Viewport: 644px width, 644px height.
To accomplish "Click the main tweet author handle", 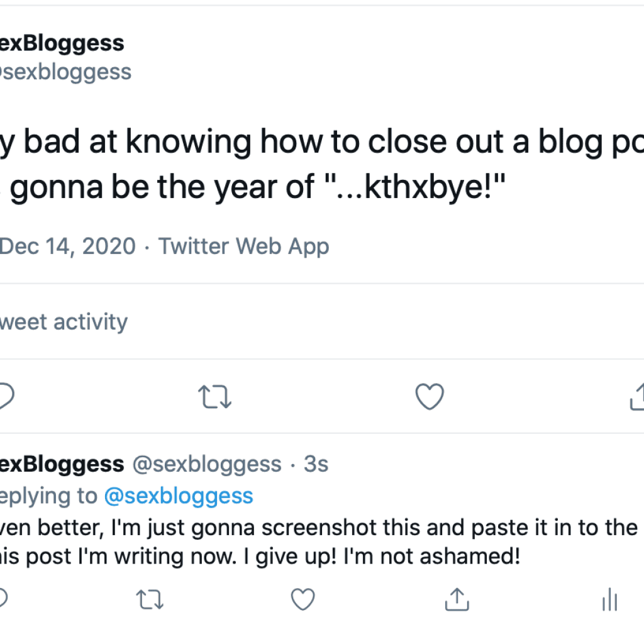I will [65, 72].
